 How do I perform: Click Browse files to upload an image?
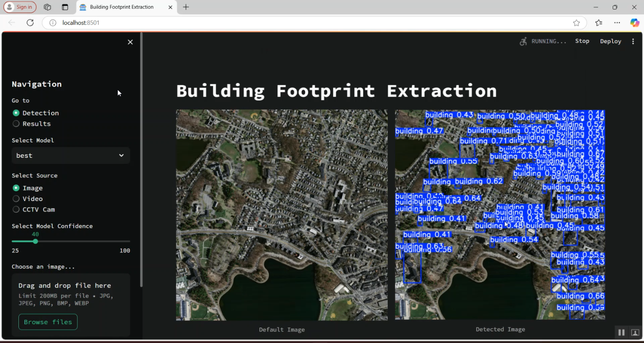coord(48,322)
